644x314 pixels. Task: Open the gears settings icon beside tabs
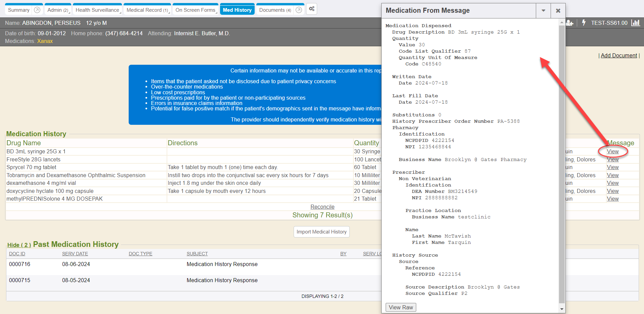pyautogui.click(x=312, y=9)
